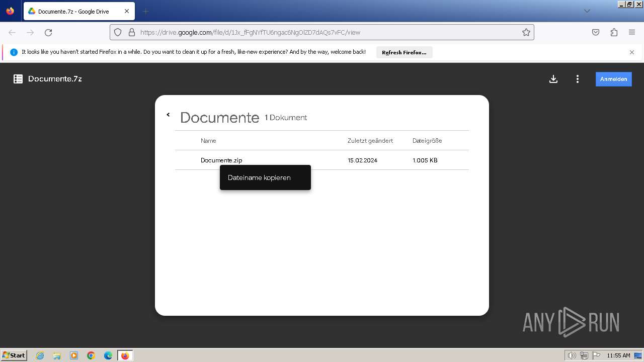Click the browser back arrow

click(x=12, y=32)
